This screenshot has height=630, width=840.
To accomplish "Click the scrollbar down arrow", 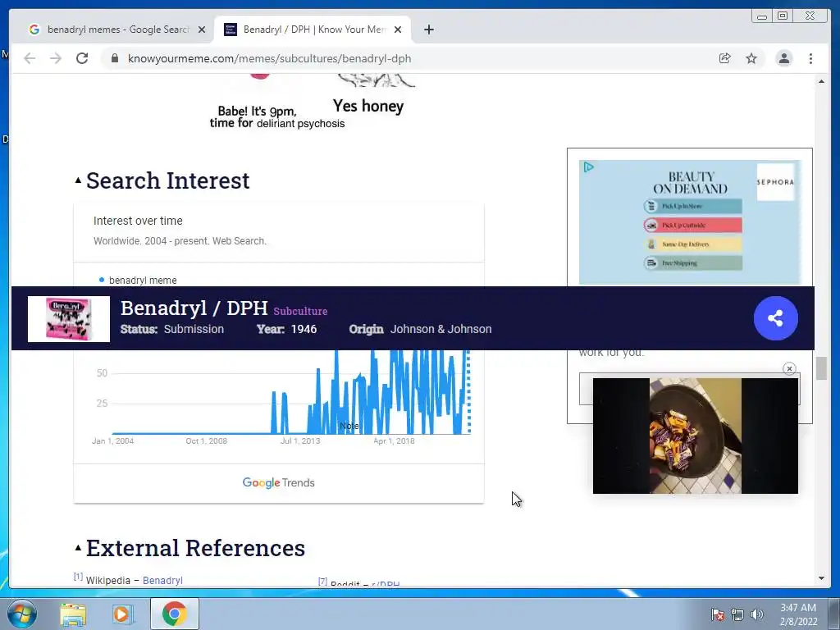I will 821,578.
